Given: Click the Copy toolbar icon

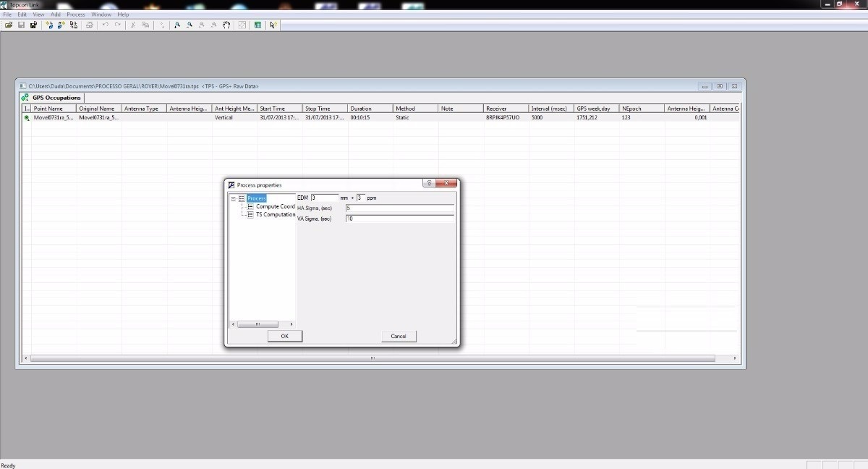Looking at the screenshot, I should [x=145, y=25].
